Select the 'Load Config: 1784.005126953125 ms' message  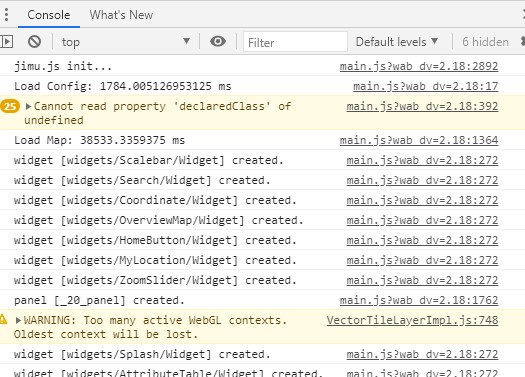123,86
